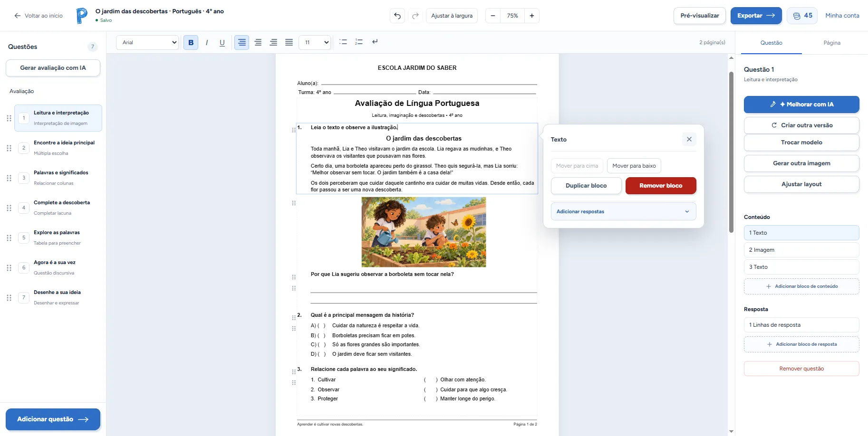Screen dimensions: 868x436
Task: Toggle italic formatting
Action: coord(207,42)
